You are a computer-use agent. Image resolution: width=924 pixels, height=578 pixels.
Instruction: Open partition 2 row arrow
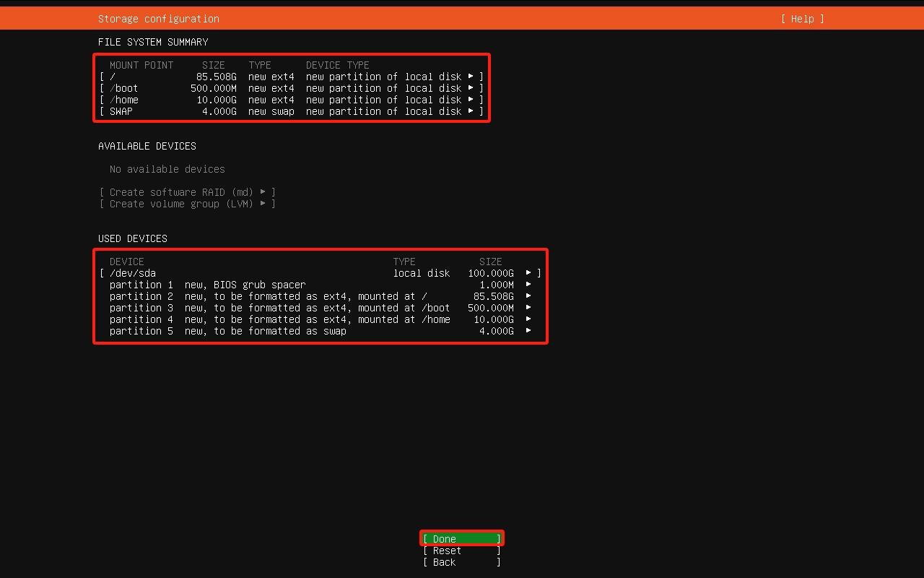pyautogui.click(x=528, y=296)
